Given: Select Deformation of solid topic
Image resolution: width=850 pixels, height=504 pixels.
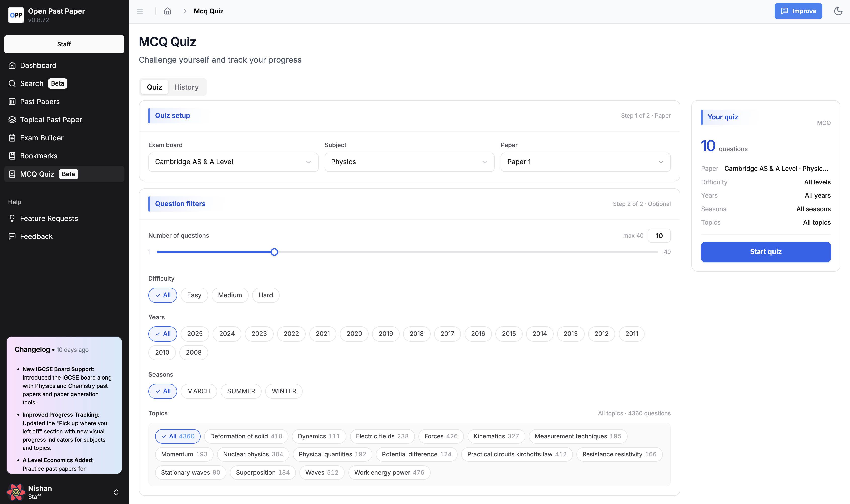Looking at the screenshot, I should point(246,436).
